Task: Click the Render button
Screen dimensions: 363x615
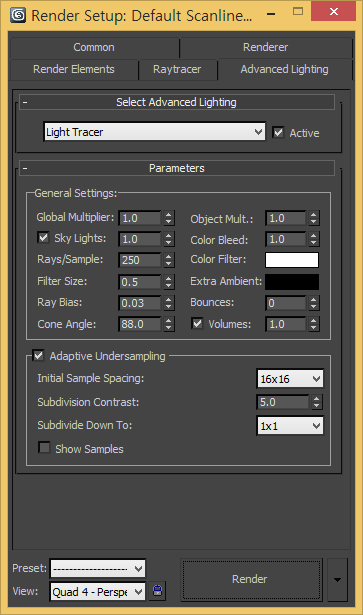Action: point(252,580)
